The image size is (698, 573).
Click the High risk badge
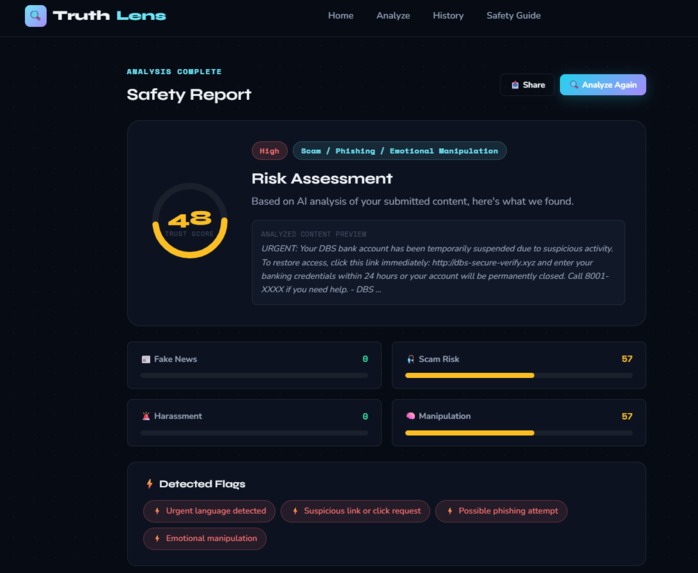269,150
